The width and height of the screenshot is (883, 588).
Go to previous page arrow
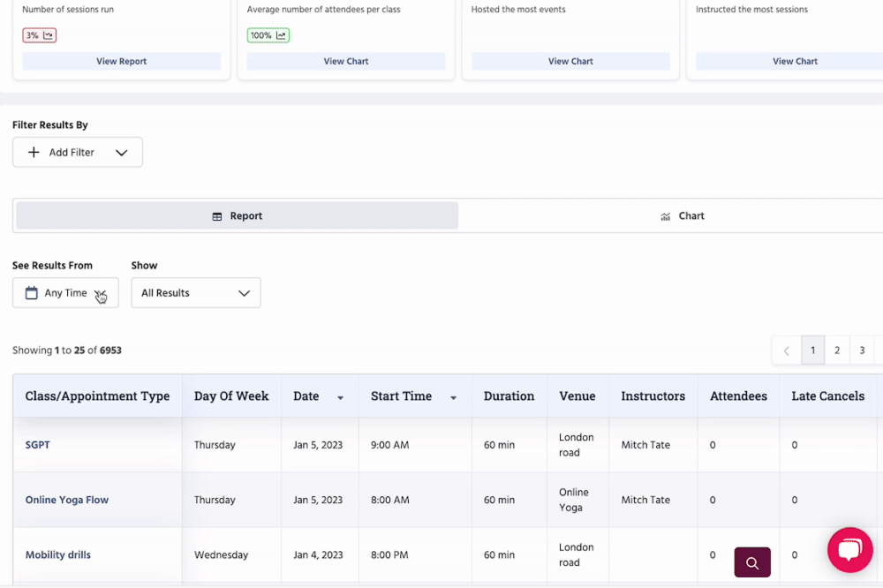[x=786, y=351]
